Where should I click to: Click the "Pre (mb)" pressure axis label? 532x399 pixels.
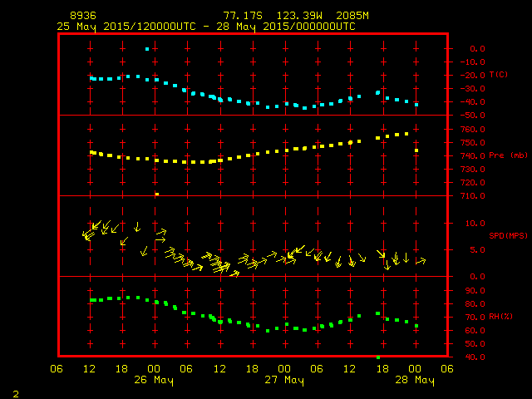point(508,155)
